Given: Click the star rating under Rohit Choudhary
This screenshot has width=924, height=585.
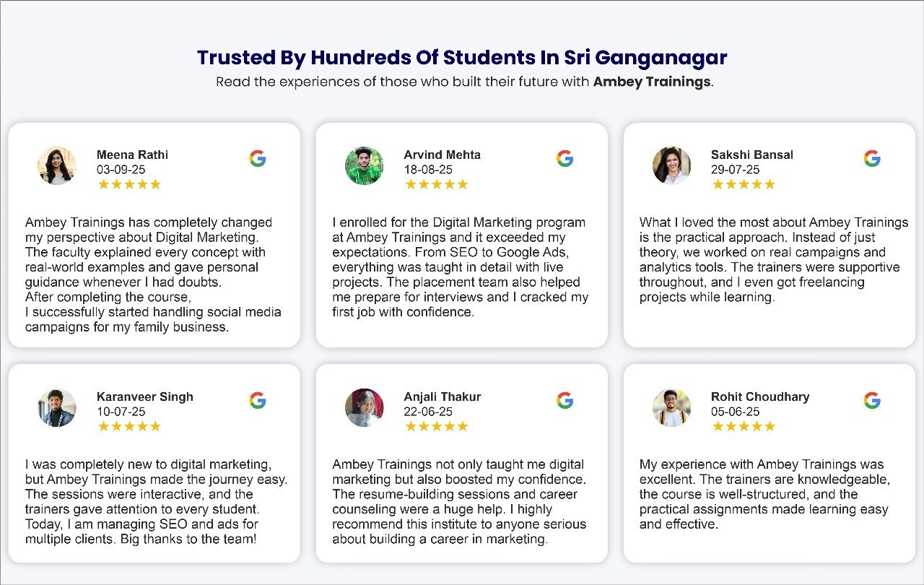Looking at the screenshot, I should pyautogui.click(x=744, y=426).
